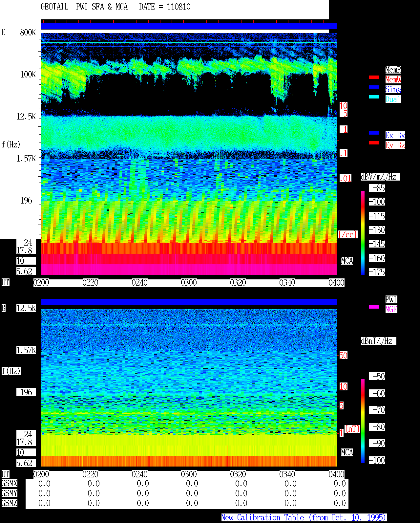Click the GEOTAIL PWI SFA & MCA title

[84, 7]
